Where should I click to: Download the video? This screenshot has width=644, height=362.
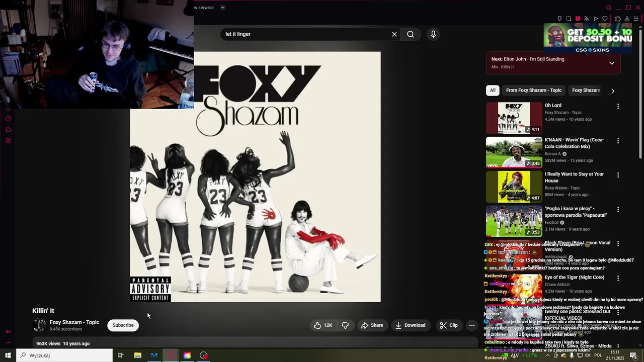(x=410, y=325)
